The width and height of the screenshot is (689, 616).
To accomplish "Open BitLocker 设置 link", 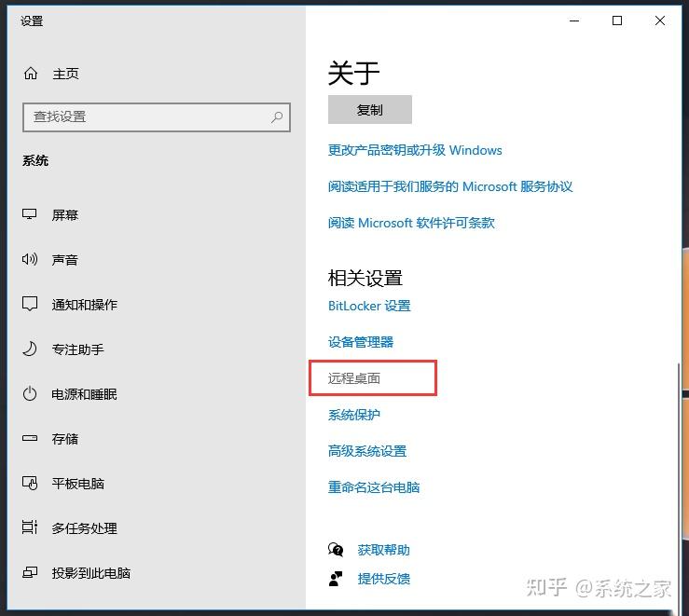I will [x=369, y=306].
